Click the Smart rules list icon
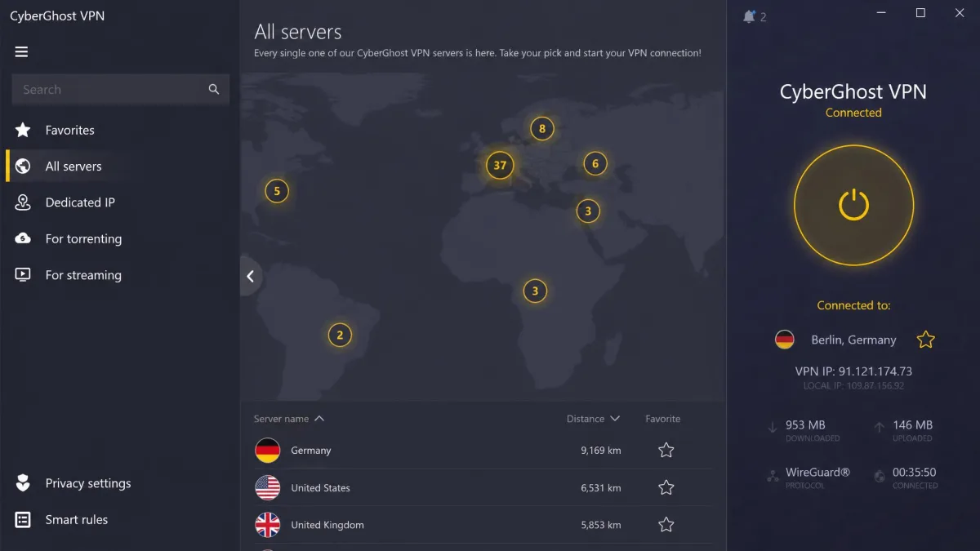The height and width of the screenshot is (551, 980). tap(23, 519)
